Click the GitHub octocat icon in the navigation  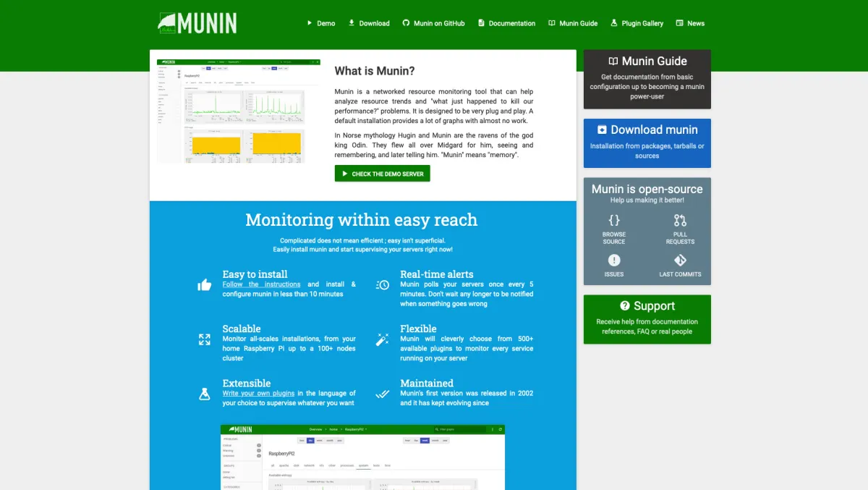pyautogui.click(x=406, y=23)
